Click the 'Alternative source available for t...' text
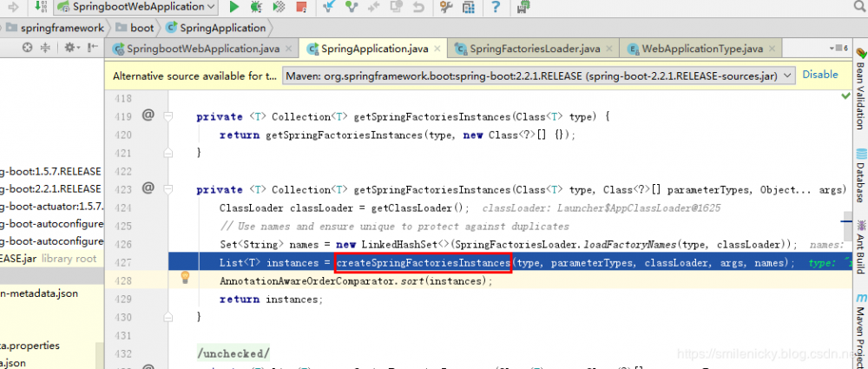The height and width of the screenshot is (369, 868). pos(194,76)
